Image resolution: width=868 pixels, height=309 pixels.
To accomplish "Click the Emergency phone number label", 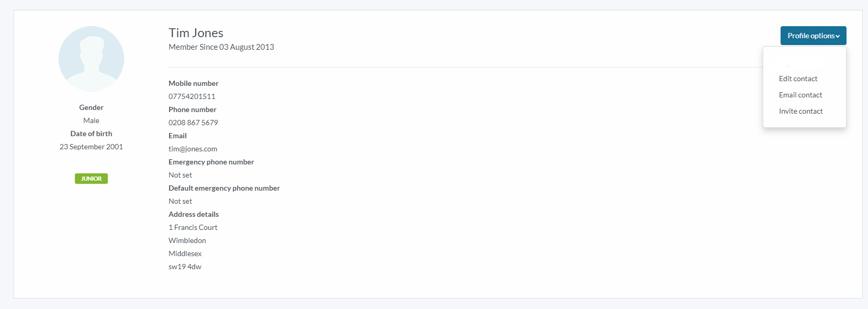I will [211, 162].
